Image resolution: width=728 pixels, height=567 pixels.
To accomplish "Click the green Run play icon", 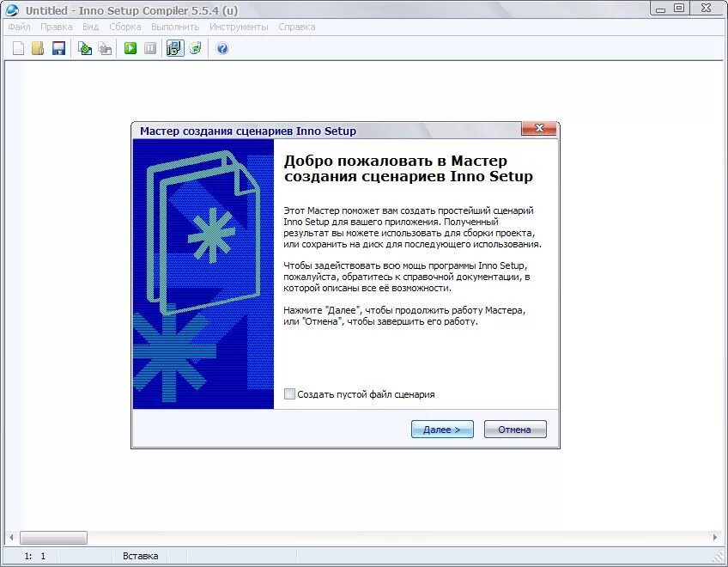I will pos(130,48).
